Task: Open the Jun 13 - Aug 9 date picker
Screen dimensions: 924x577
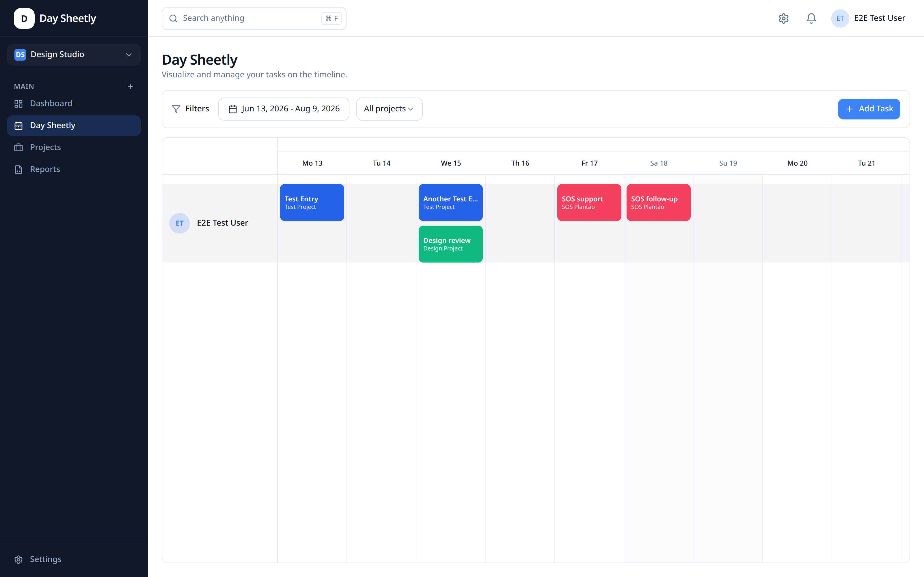Action: (284, 109)
